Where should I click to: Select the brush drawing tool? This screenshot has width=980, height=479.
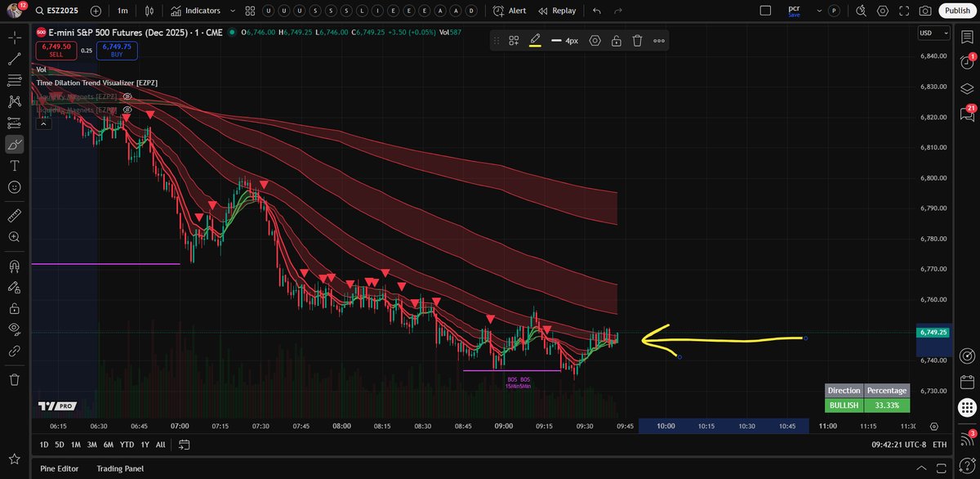point(15,144)
